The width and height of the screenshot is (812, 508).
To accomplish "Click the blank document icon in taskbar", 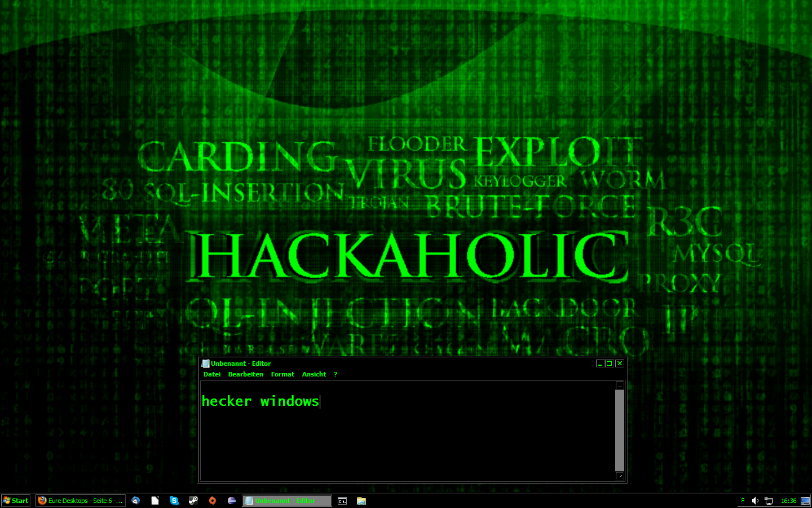I will click(x=155, y=501).
